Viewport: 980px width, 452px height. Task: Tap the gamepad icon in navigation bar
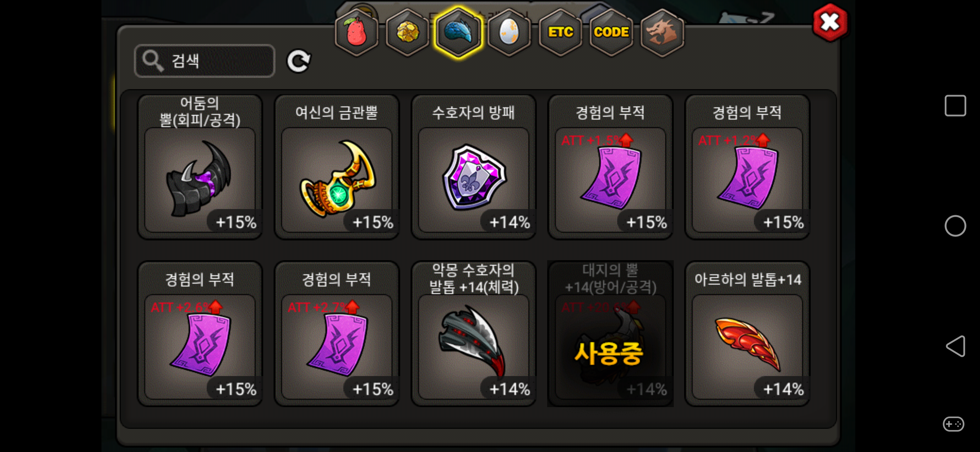(954, 424)
